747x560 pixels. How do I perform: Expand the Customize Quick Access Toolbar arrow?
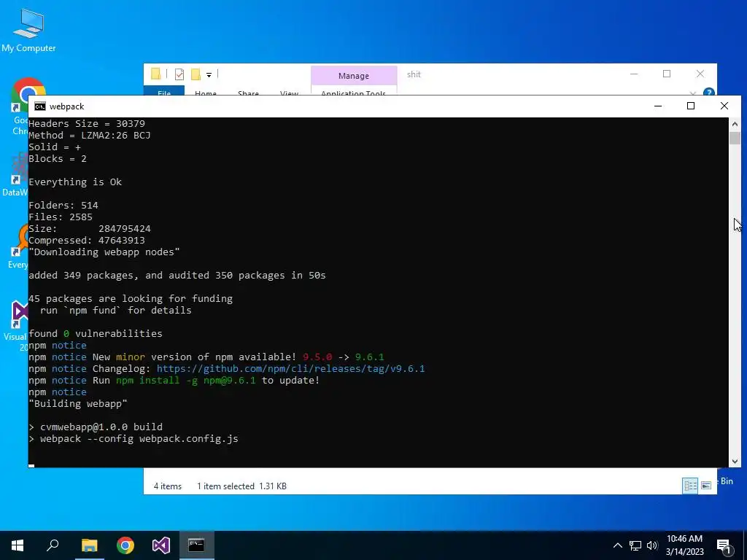point(209,75)
